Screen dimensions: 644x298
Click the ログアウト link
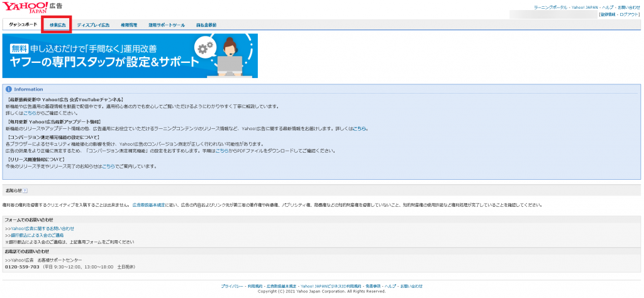pyautogui.click(x=629, y=14)
